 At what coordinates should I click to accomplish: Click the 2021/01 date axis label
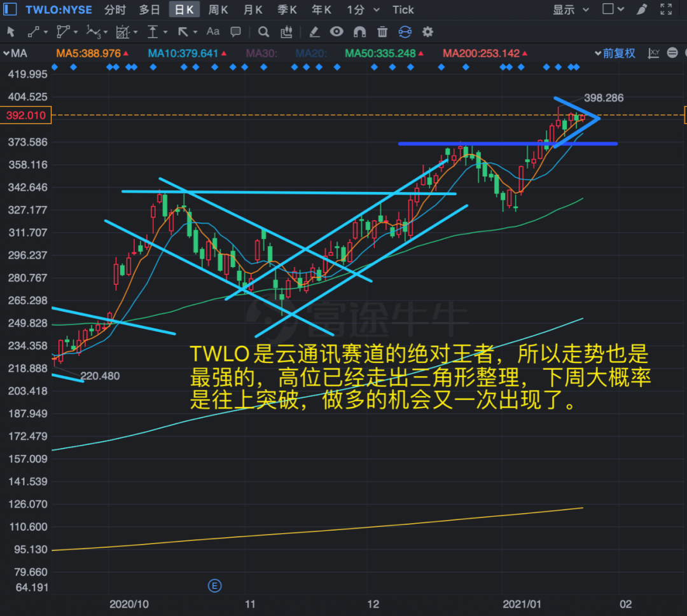[x=522, y=604]
